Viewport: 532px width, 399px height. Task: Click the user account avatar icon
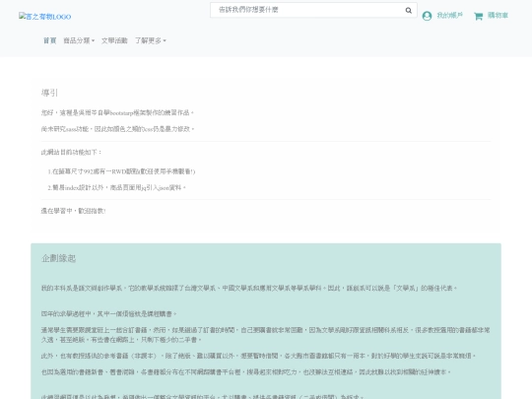[x=427, y=16]
